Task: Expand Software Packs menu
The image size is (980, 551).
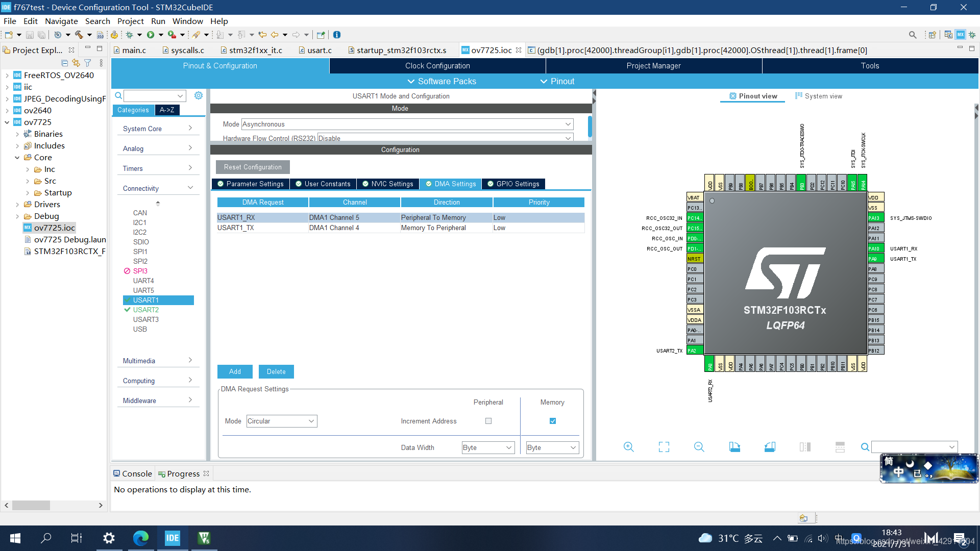Action: click(442, 81)
